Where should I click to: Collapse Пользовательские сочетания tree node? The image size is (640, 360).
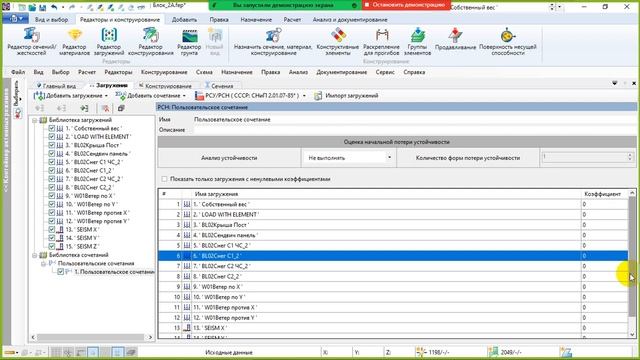(43, 264)
